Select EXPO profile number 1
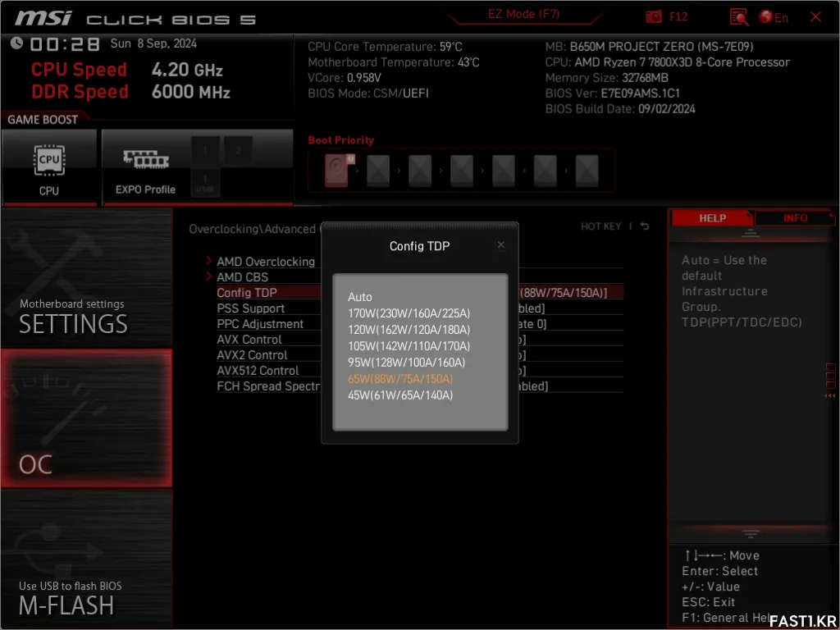840x630 pixels. pyautogui.click(x=205, y=151)
